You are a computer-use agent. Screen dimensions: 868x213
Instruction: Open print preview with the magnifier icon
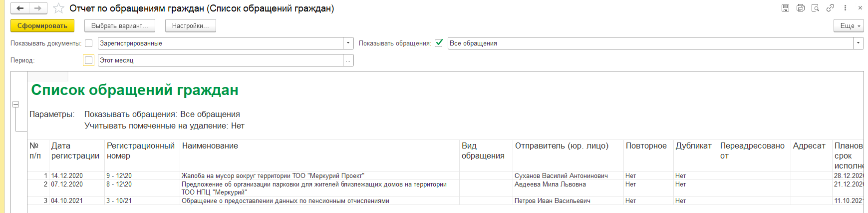(815, 8)
